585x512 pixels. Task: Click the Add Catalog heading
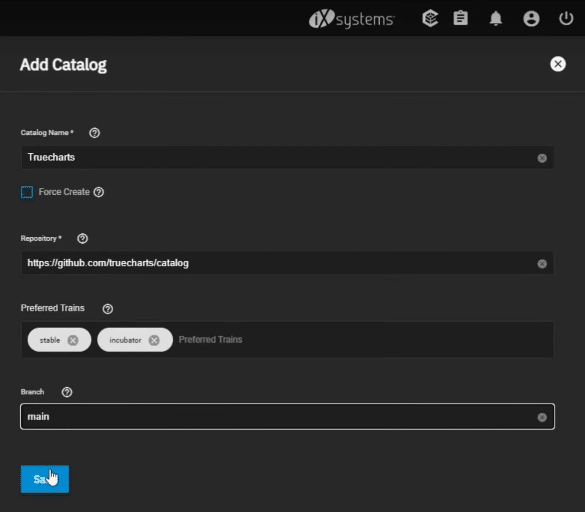pyautogui.click(x=63, y=65)
